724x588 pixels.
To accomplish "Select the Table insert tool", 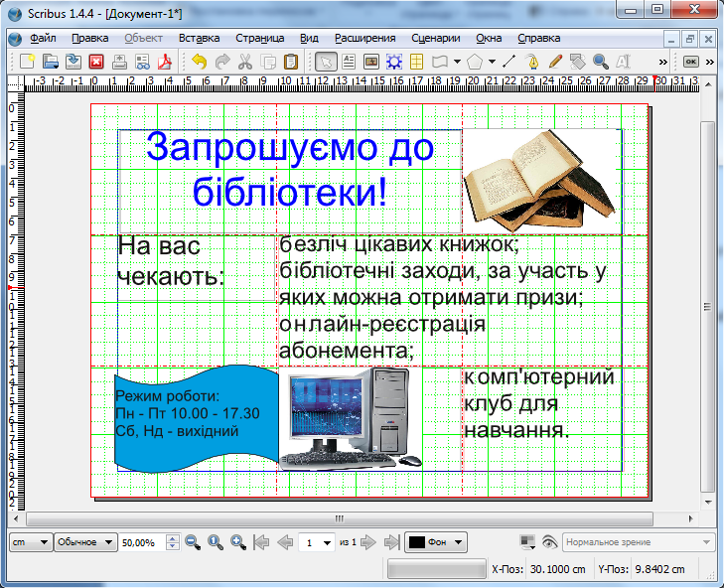I will coord(417,62).
